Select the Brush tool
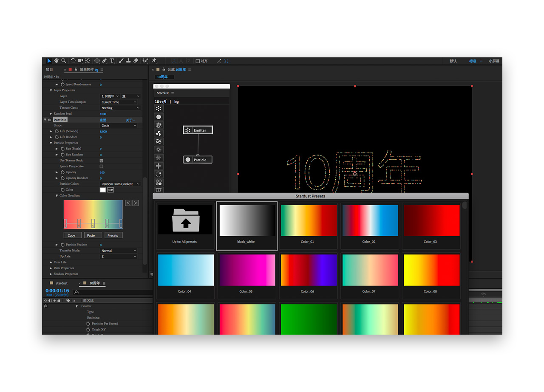This screenshot has height=392, width=544. point(121,61)
